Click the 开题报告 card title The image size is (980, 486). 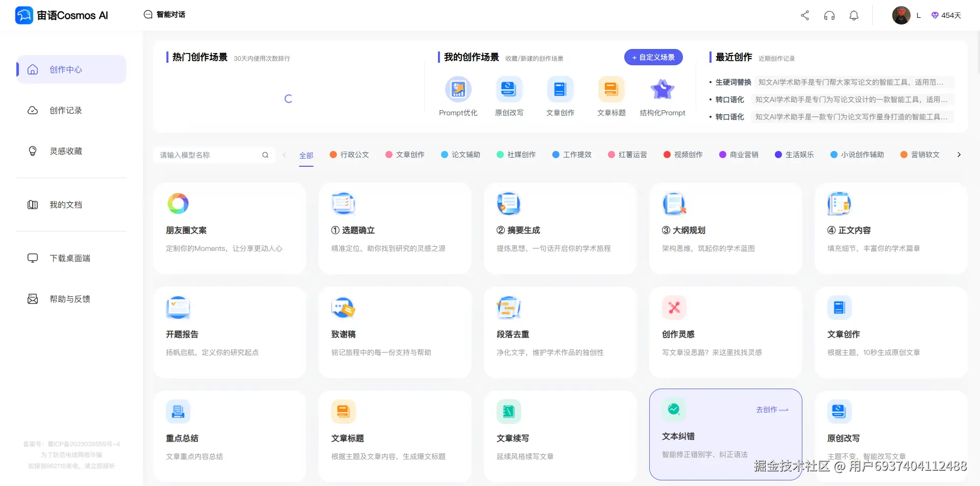point(182,335)
